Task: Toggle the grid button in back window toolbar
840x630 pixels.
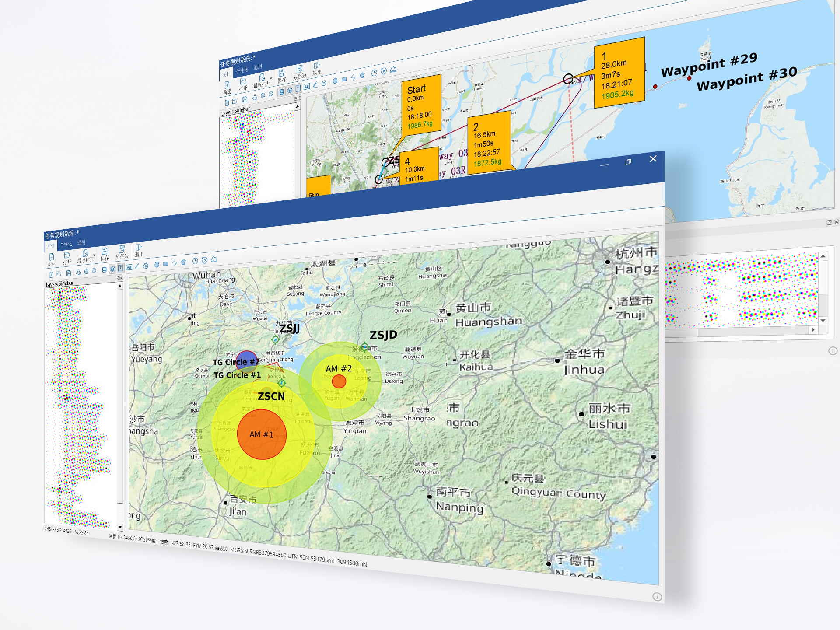Action: point(281,91)
